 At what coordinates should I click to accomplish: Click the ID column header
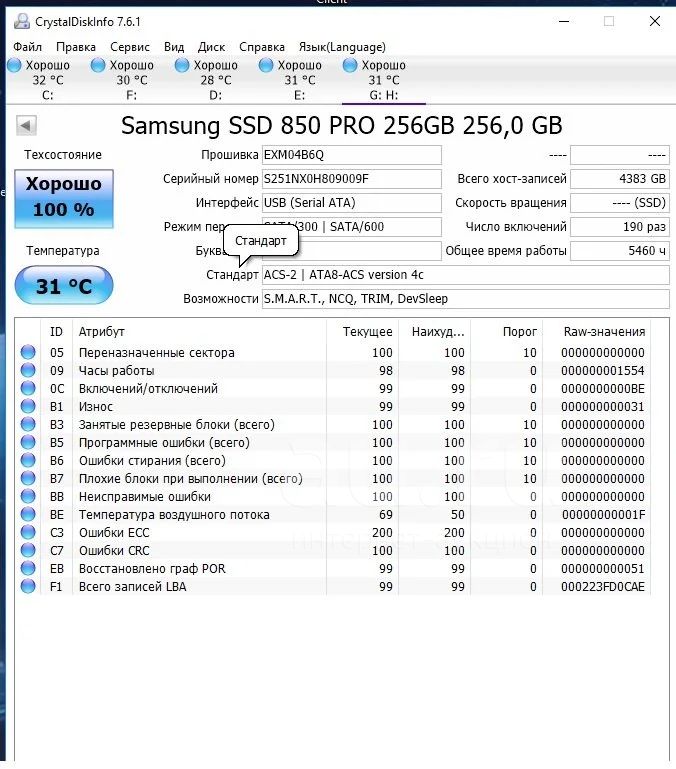pos(56,332)
